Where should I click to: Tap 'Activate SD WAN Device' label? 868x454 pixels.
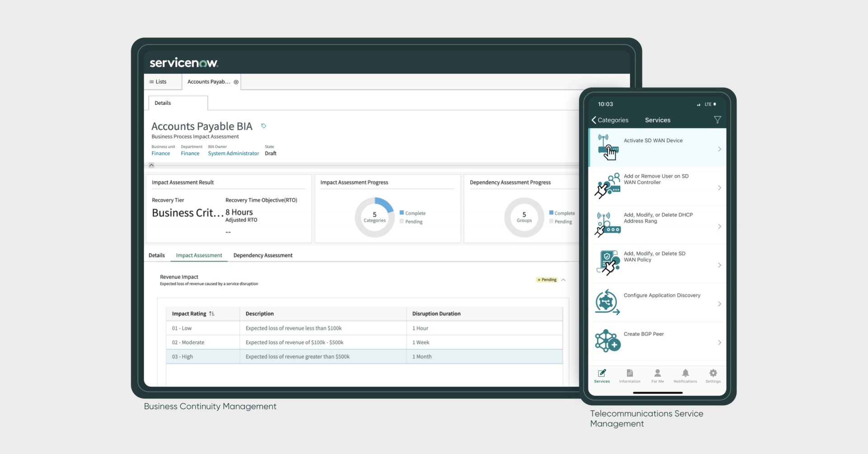pyautogui.click(x=653, y=140)
